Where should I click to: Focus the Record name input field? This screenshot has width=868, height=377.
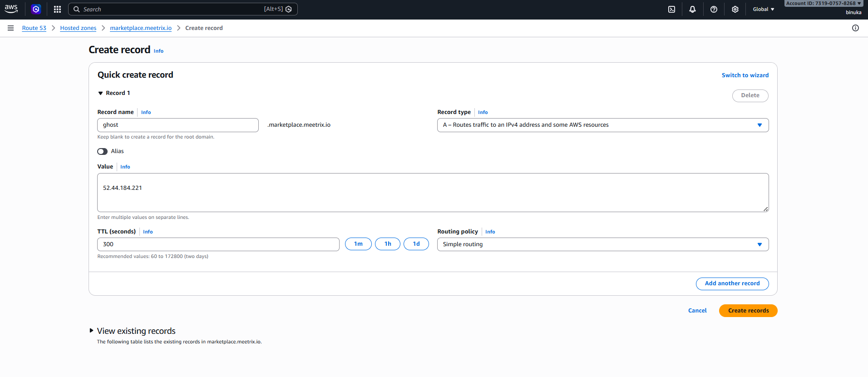pyautogui.click(x=178, y=125)
